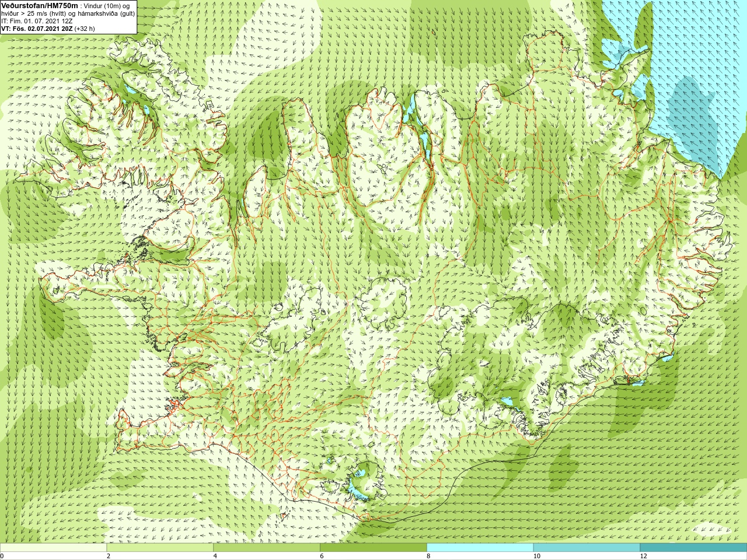The image size is (747, 560).
Task: Click the 'IT: Fim. 01. 07. 2021 12Z' line
Action: (37, 21)
